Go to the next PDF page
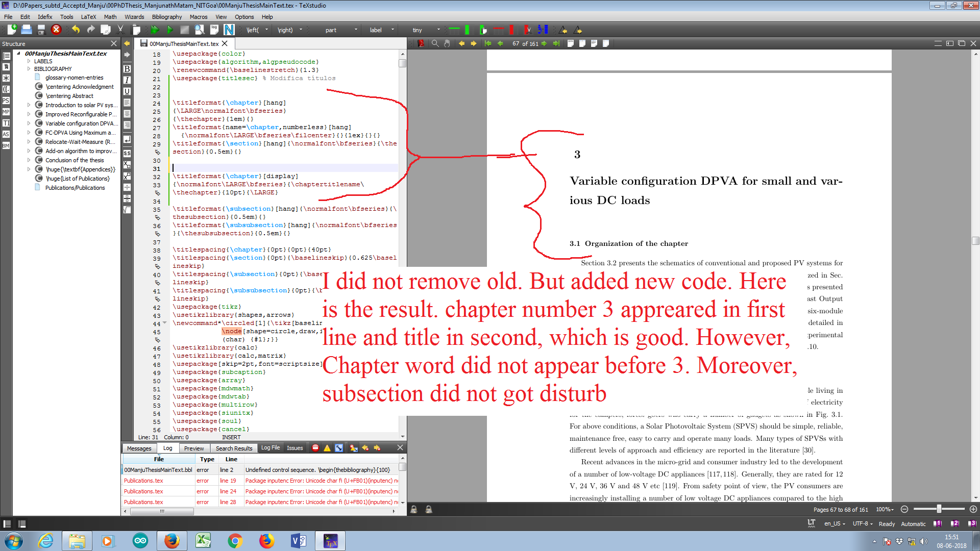Screen dimensions: 980x551 pos(544,43)
